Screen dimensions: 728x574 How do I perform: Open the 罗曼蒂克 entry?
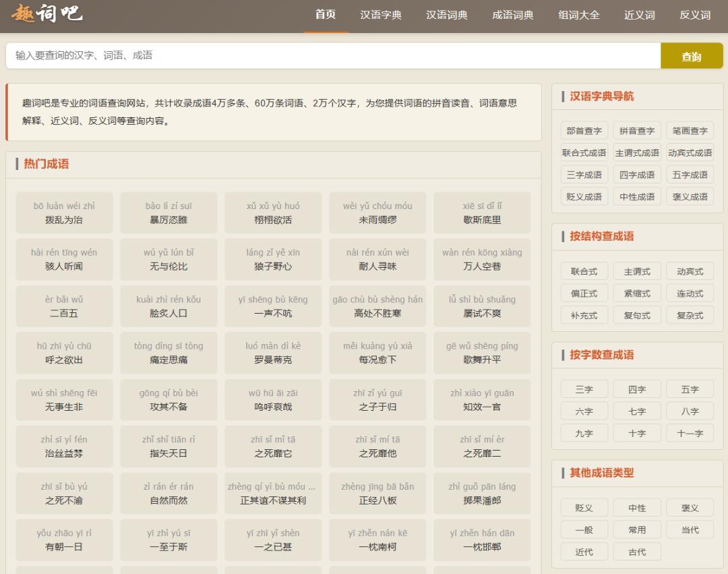tap(273, 353)
